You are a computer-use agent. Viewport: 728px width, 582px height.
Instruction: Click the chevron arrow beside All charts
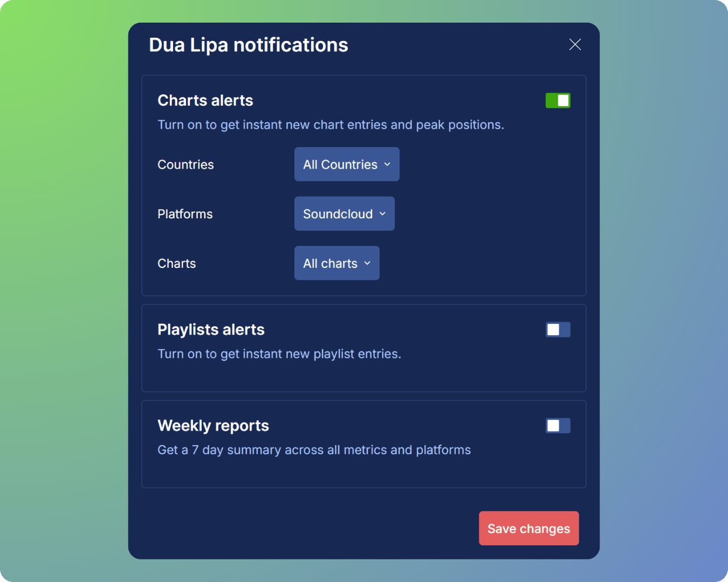367,264
